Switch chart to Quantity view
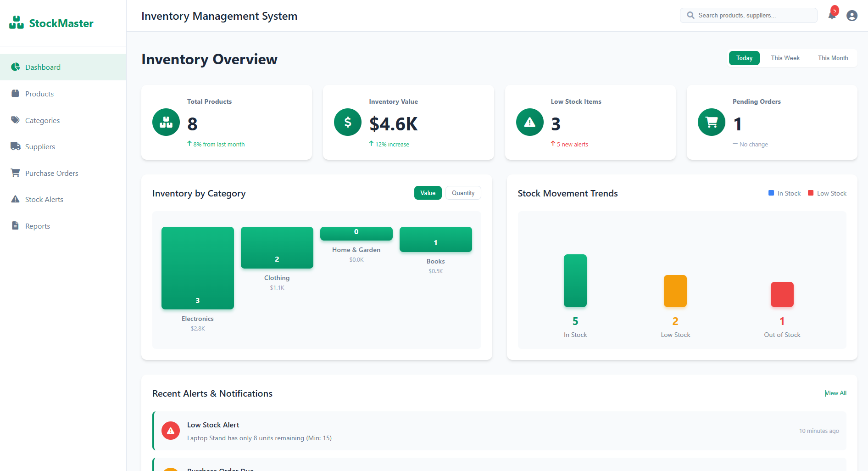 tap(463, 193)
